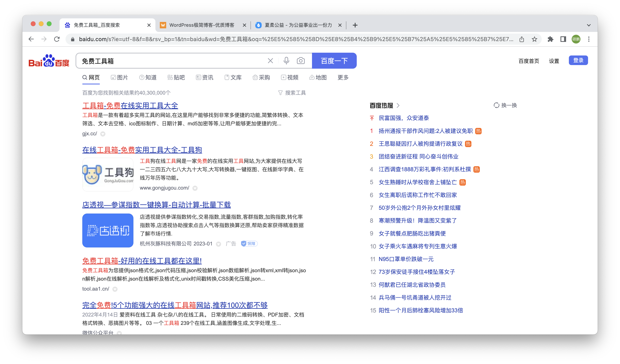Click the pinned-top arrow icon before 民富国强
Viewport: 620px width, 364px height.
[x=372, y=118]
